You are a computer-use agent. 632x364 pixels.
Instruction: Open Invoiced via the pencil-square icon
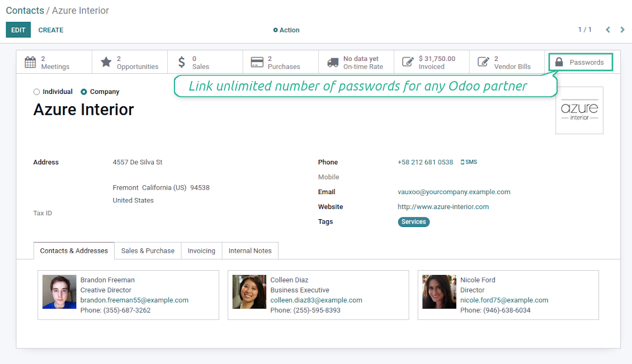[408, 62]
